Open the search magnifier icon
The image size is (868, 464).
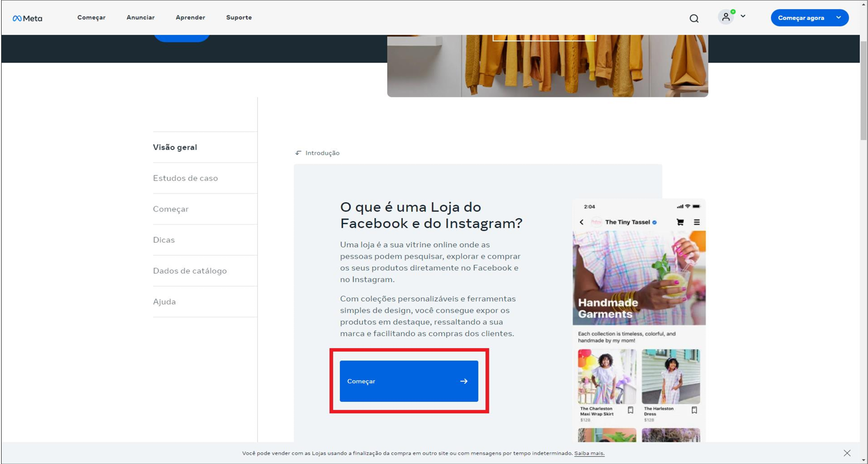pos(694,18)
